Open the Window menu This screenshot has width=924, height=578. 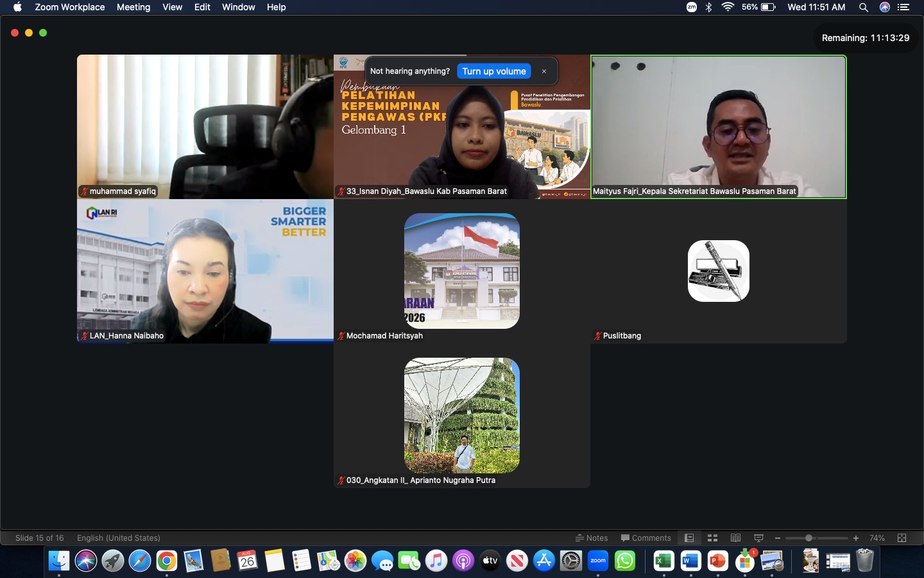(x=239, y=7)
